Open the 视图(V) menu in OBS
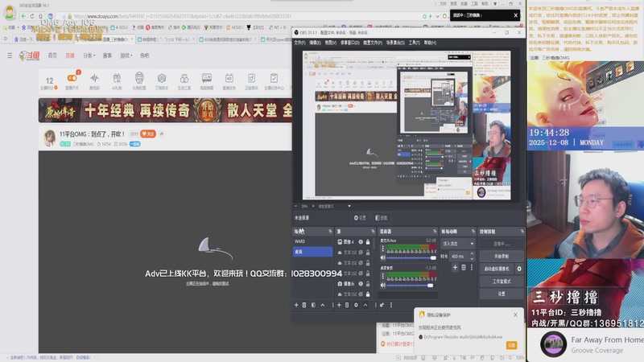 coord(330,43)
